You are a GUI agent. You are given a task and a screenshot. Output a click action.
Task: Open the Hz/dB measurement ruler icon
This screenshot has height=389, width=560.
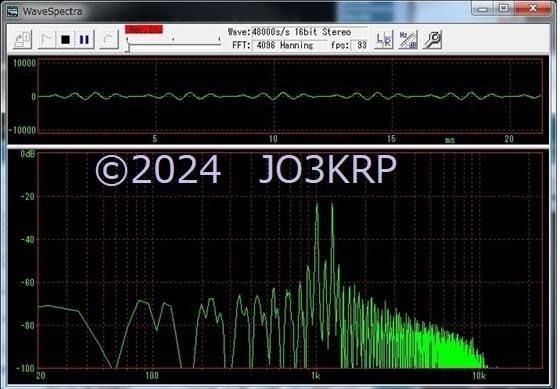[408, 40]
